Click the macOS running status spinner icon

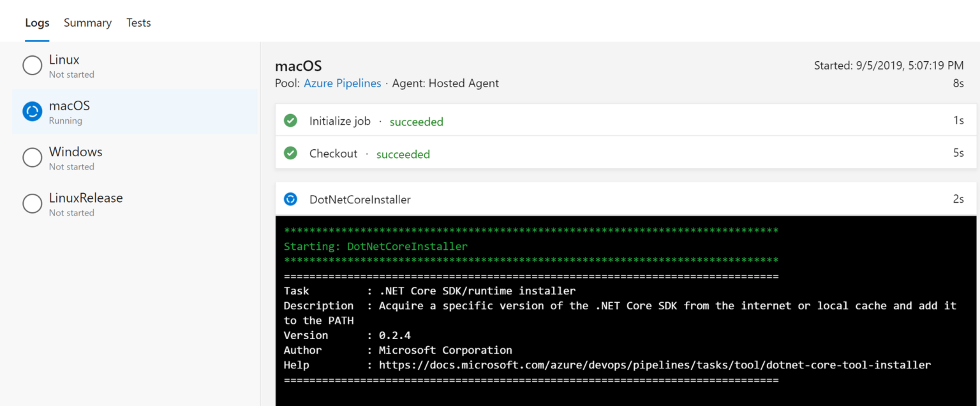(x=32, y=112)
